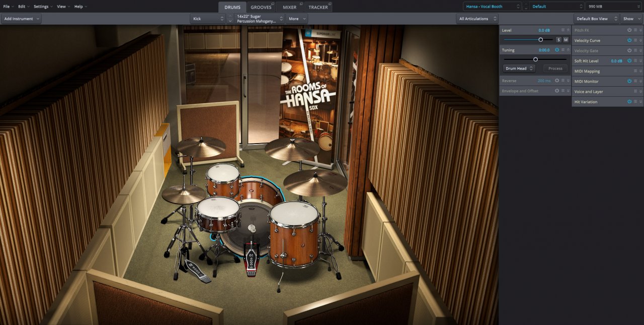
Task: Open the Pitch FX options menu icon
Action: pos(635,30)
